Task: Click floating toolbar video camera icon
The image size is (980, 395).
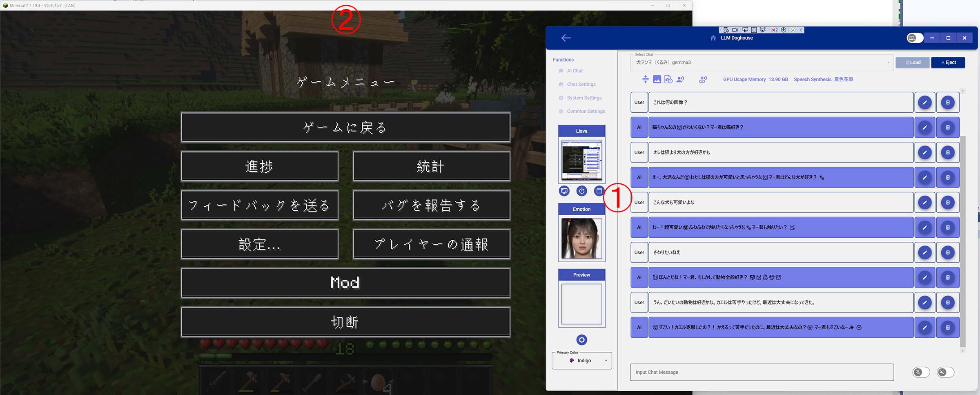Action: (735, 30)
